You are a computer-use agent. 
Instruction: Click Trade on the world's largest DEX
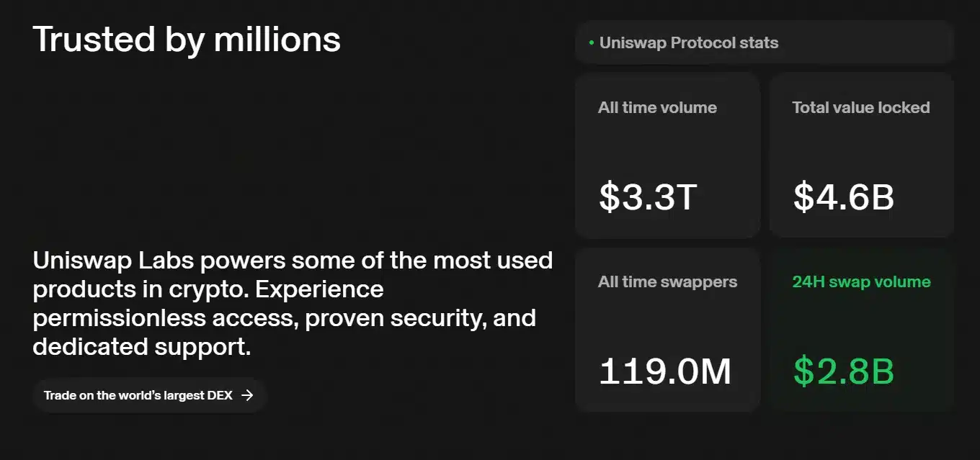click(149, 395)
